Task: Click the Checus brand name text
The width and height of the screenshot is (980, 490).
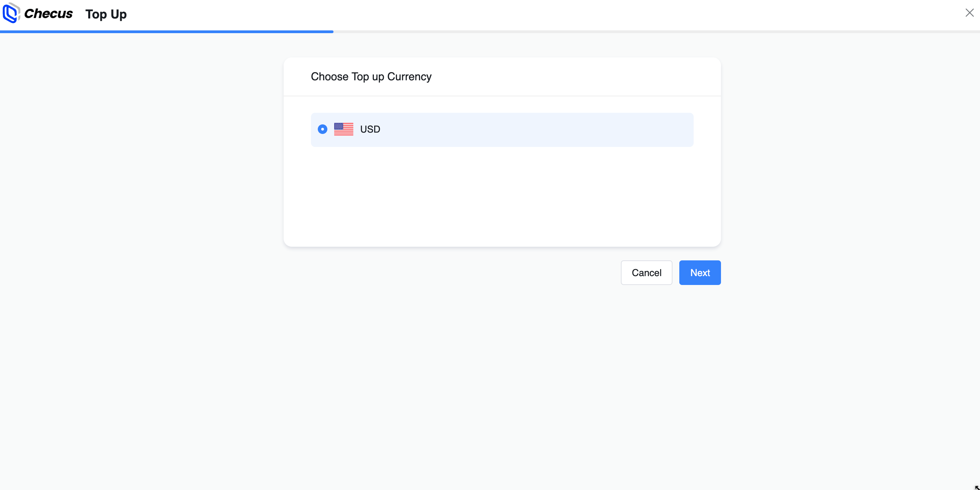Action: pyautogui.click(x=48, y=14)
